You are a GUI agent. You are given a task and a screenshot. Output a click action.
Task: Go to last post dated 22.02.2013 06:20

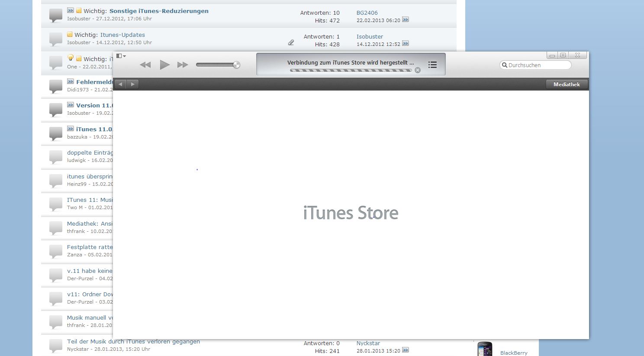point(406,19)
